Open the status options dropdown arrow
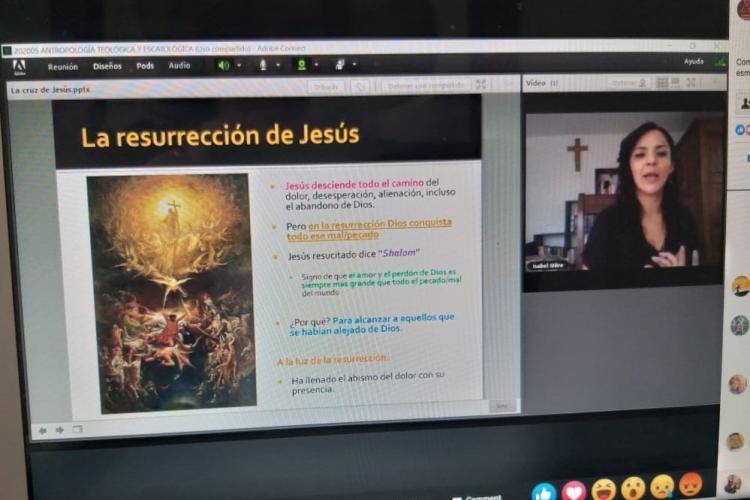 [x=354, y=64]
